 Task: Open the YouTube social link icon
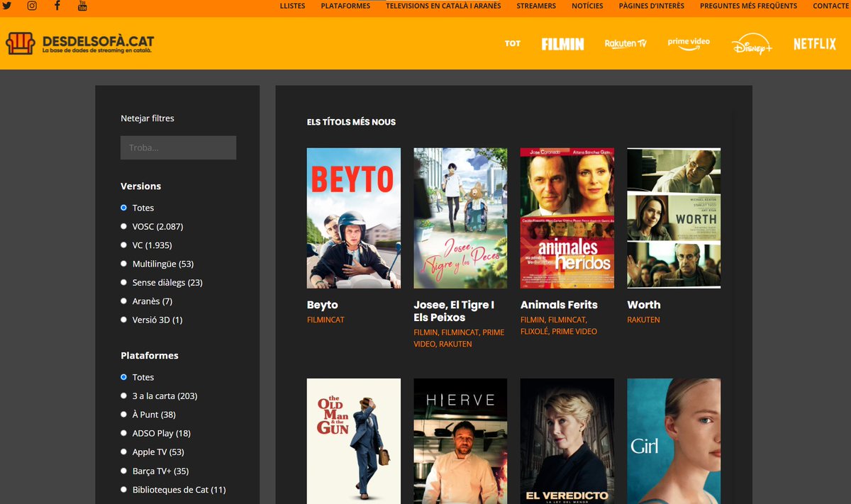click(82, 6)
